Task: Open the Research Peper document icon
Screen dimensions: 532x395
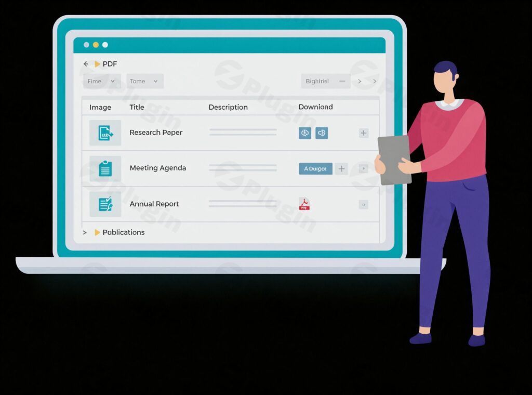Action: (105, 133)
